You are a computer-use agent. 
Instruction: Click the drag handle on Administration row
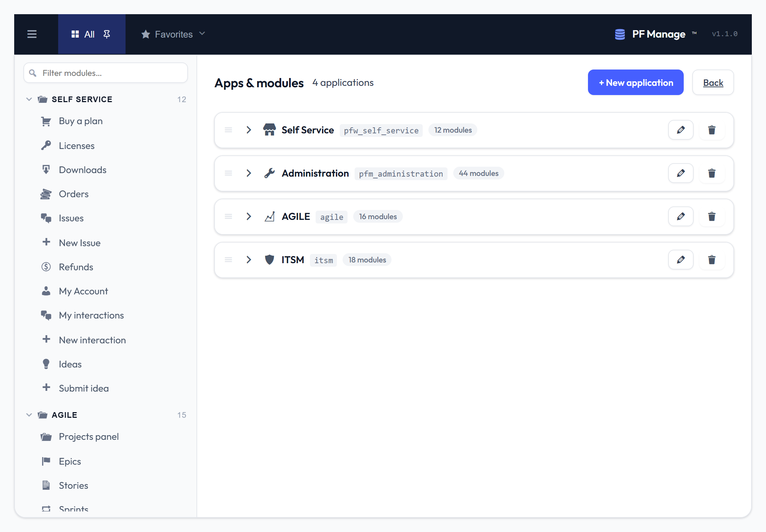[x=228, y=173]
